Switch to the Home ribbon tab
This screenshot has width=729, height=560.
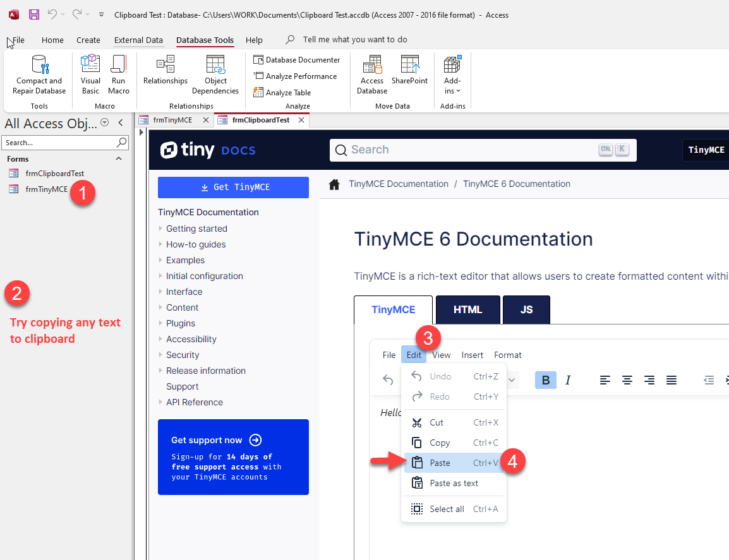[52, 40]
